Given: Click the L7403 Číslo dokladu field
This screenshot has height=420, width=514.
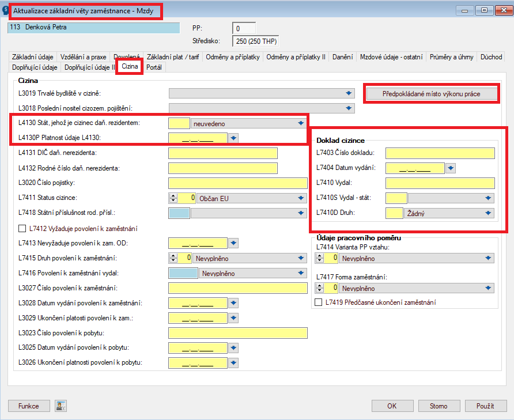Looking at the screenshot, I should 440,153.
